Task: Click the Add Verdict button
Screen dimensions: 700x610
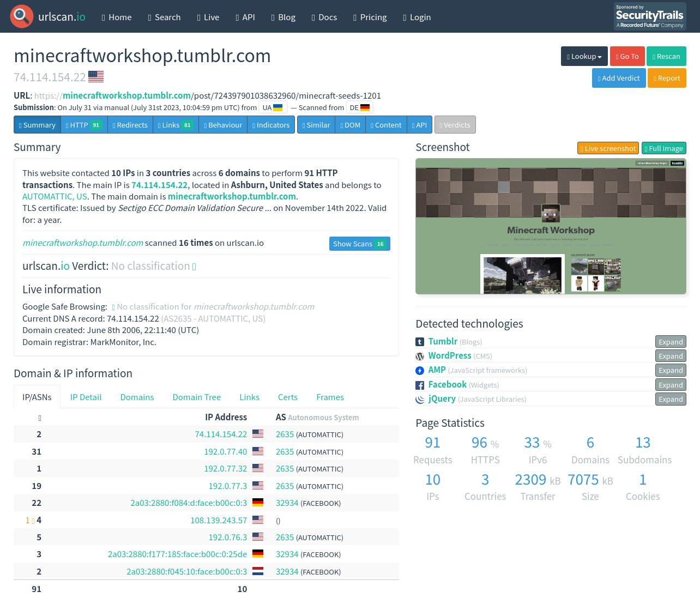Action: (619, 78)
